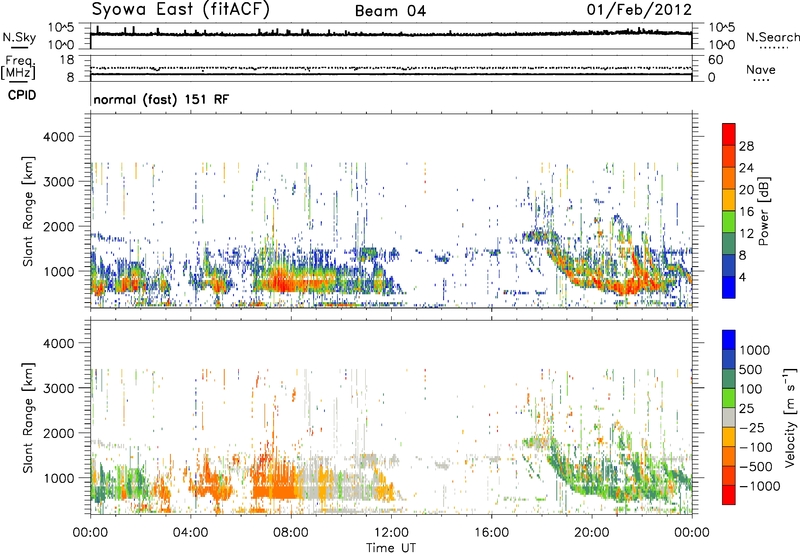Click the '08:00' time axis tick label
Screen dimensions: 800x554
[291, 533]
